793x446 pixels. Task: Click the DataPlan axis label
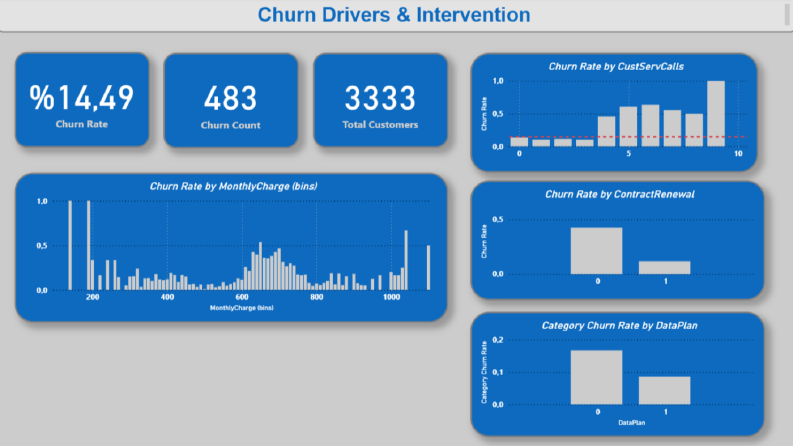pyautogui.click(x=631, y=422)
